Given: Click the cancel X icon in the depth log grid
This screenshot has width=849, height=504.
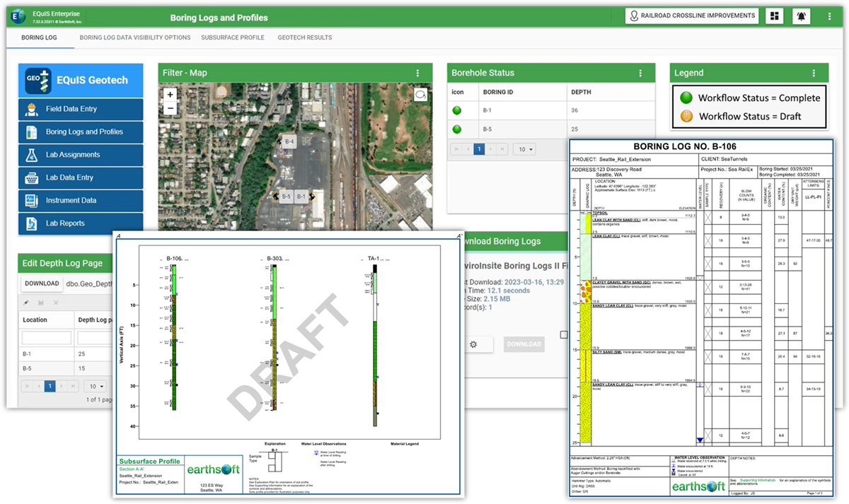Looking at the screenshot, I should (56, 303).
